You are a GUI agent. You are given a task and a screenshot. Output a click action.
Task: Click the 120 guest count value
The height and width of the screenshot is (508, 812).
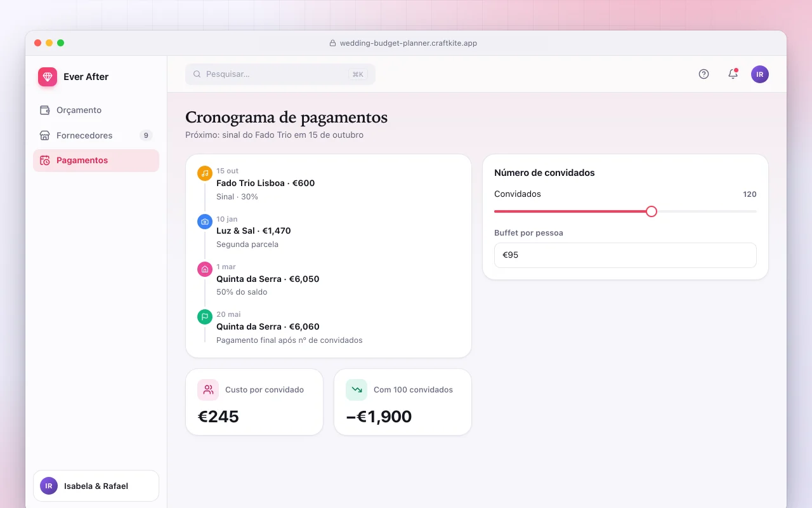point(750,194)
